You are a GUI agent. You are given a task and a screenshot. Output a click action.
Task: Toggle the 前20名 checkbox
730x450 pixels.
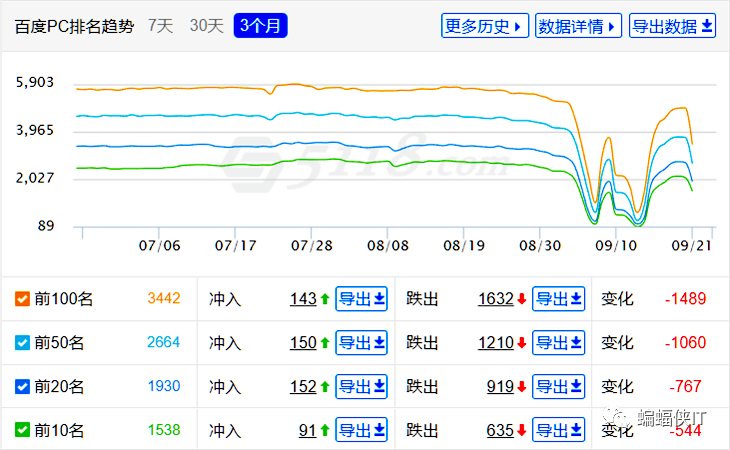(x=22, y=386)
